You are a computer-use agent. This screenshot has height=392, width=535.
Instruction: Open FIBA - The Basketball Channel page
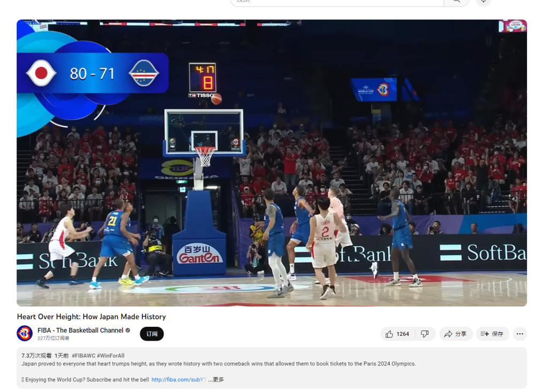click(x=80, y=330)
